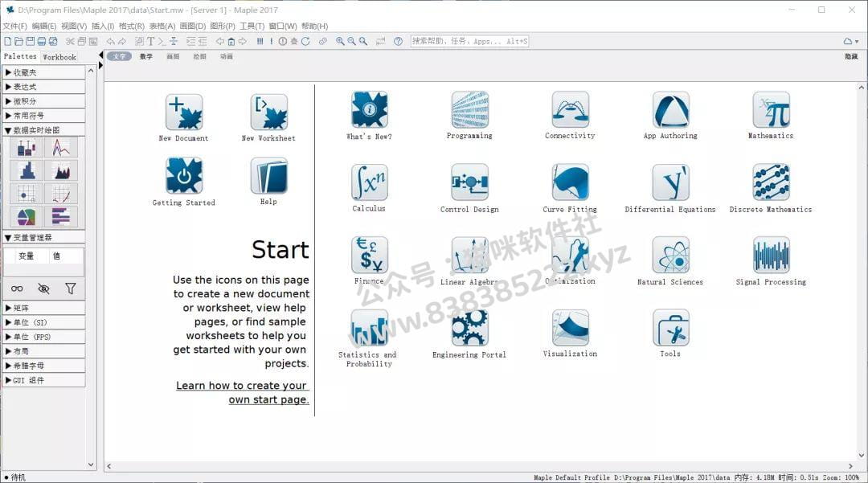Open the Tools category icon
The height and width of the screenshot is (483, 868).
[x=670, y=328]
